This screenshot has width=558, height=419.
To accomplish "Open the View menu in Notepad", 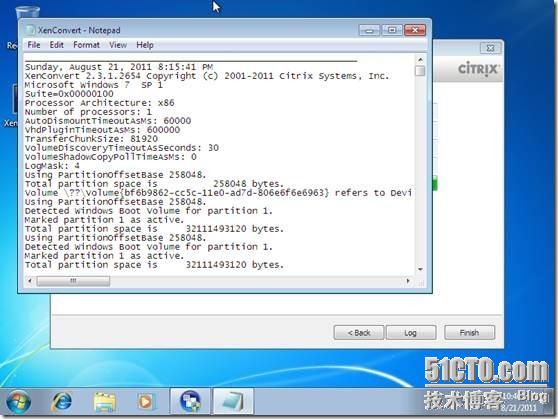I will pyautogui.click(x=118, y=45).
